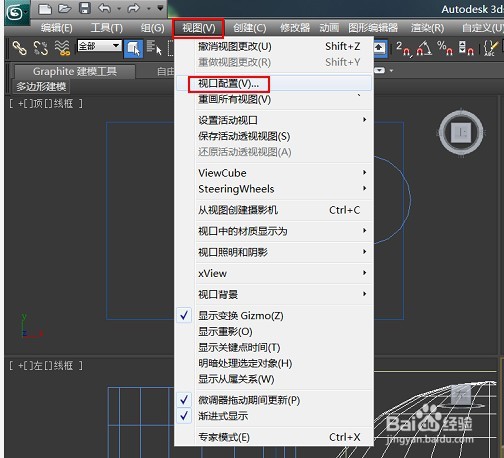Toggle 渐进式显示 checked item

pyautogui.click(x=273, y=416)
